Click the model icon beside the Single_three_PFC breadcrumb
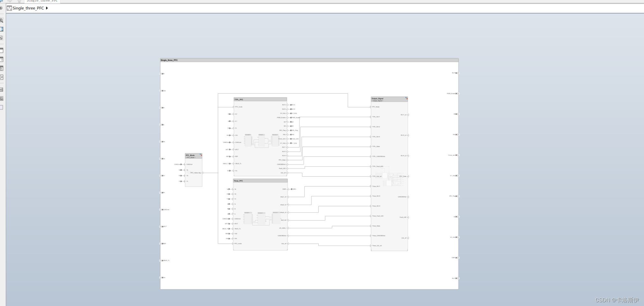Viewport: 644px width, 306px height. [9, 8]
